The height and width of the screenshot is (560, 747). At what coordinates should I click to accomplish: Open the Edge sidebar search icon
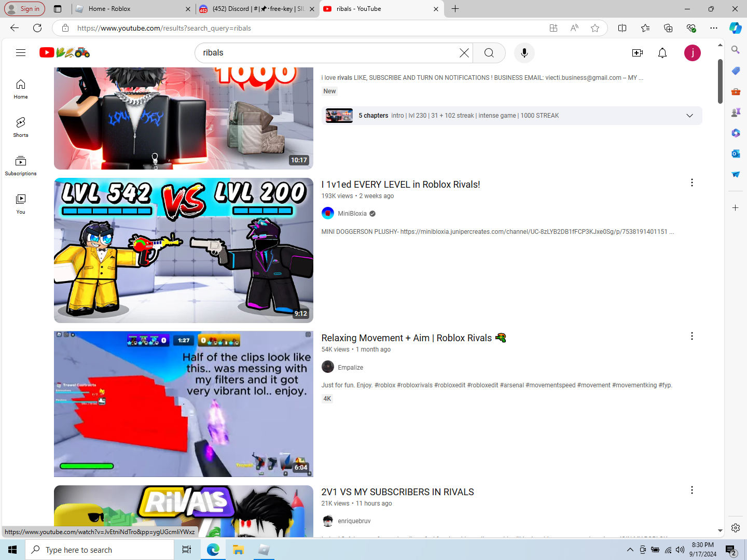736,50
